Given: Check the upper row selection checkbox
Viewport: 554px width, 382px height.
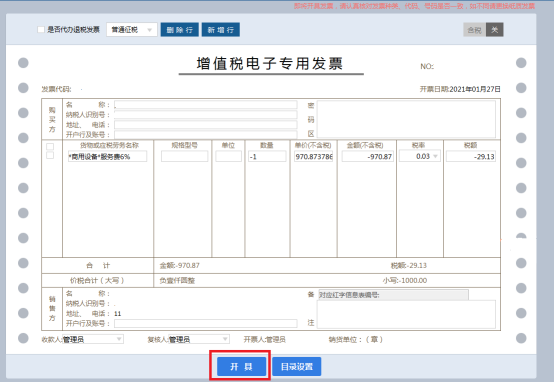Looking at the screenshot, I should point(50,147).
